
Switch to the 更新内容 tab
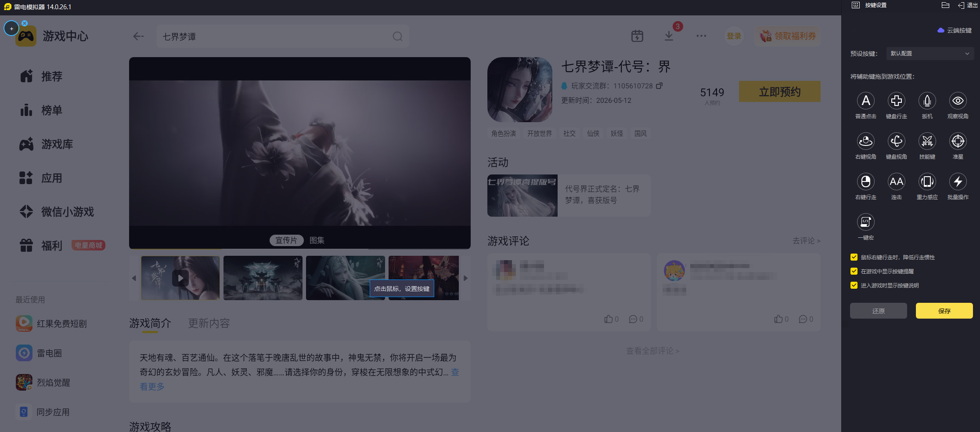tap(209, 323)
